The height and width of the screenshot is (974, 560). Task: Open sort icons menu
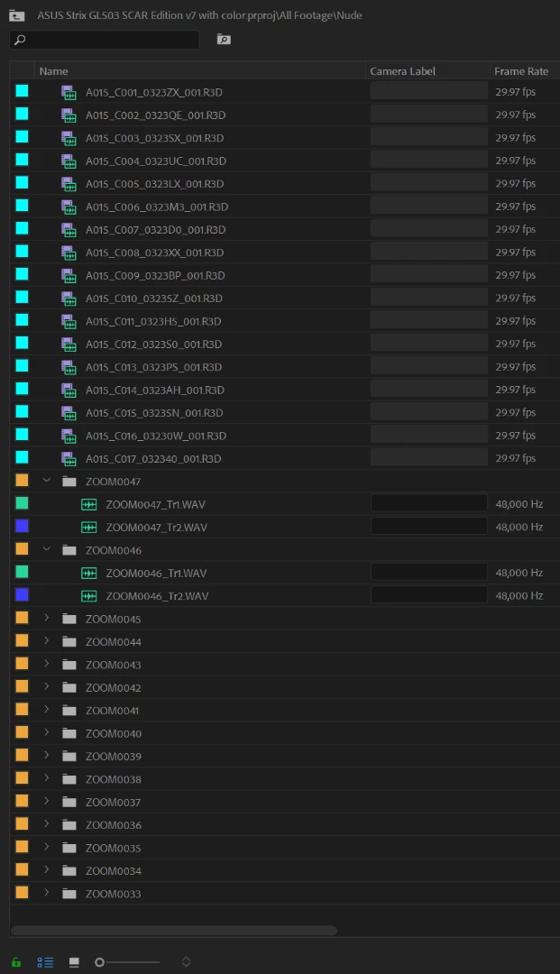pos(186,962)
